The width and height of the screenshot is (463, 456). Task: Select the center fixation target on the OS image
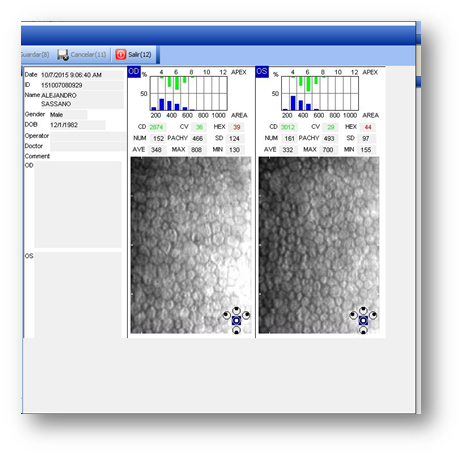363,320
